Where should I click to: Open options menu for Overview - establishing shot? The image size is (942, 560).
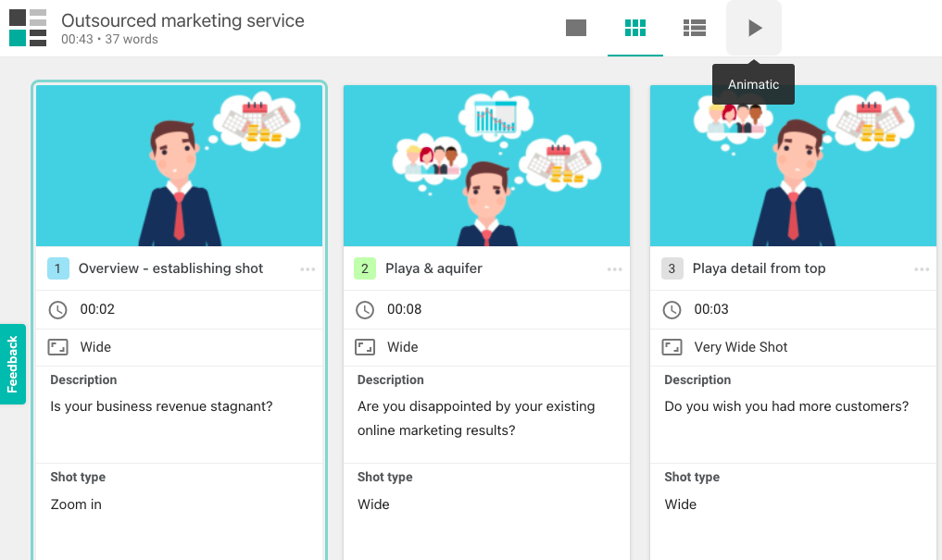click(x=308, y=269)
